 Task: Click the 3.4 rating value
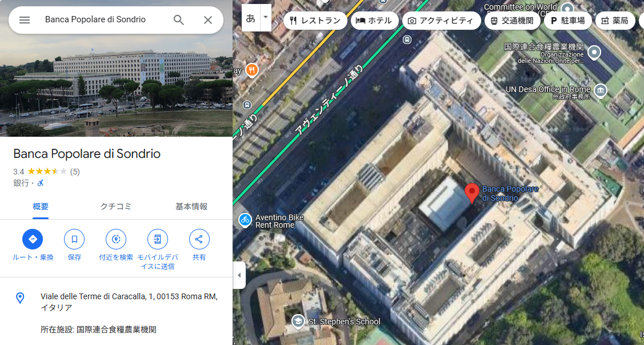click(x=18, y=172)
